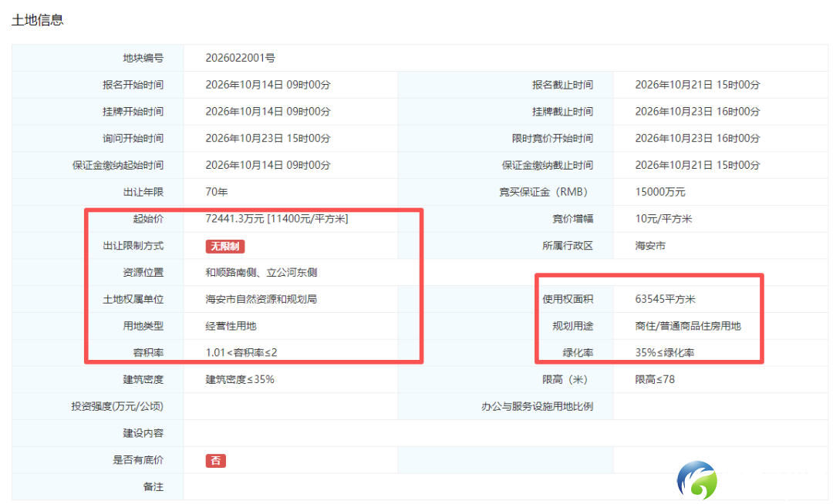Click the 保证金缴纳截止时间 date value
The width and height of the screenshot is (833, 504).
[x=697, y=166]
